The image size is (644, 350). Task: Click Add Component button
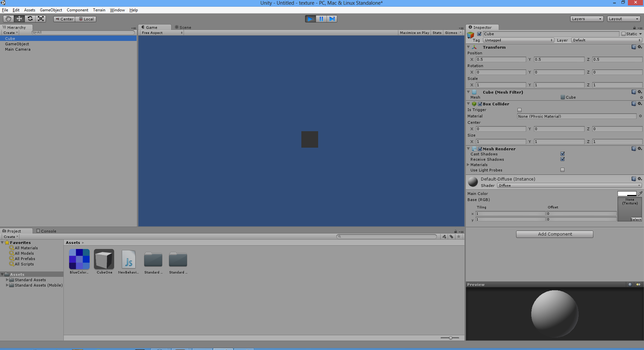click(x=555, y=234)
